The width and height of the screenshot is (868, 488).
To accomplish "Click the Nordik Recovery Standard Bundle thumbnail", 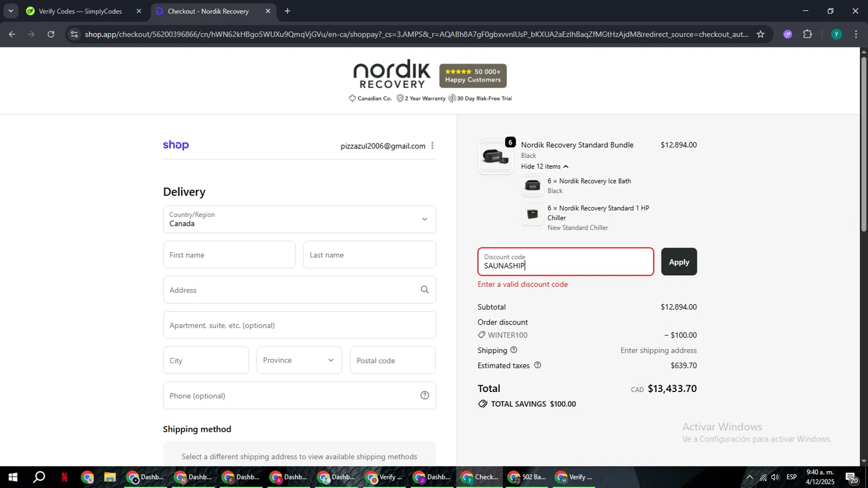I will (x=495, y=157).
